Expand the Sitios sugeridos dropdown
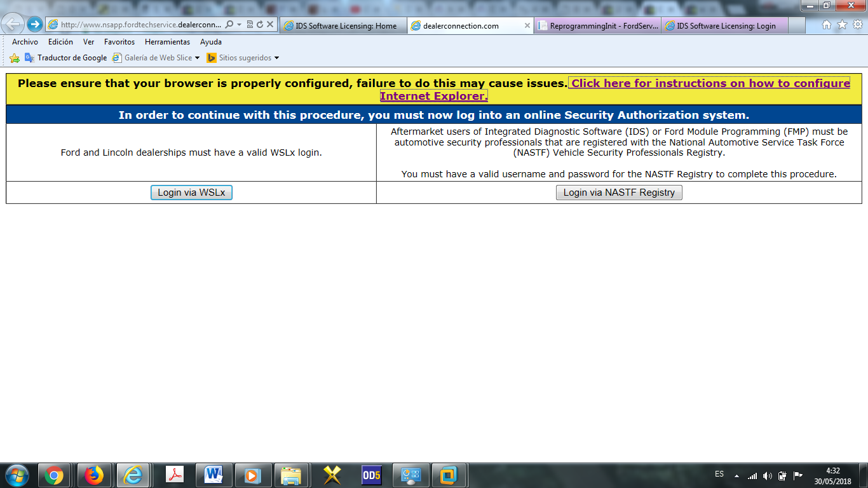 (x=276, y=58)
